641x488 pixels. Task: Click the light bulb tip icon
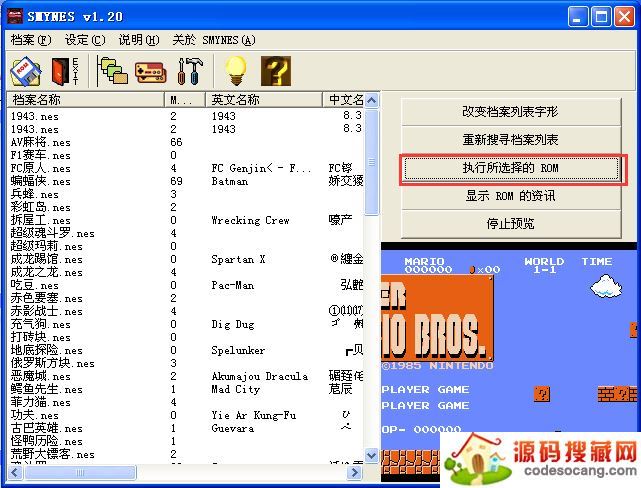(235, 71)
